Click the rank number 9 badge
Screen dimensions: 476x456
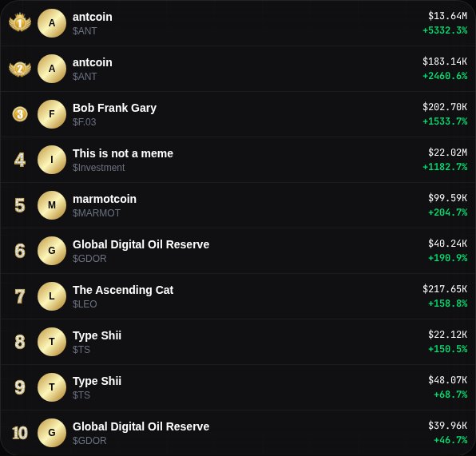20,387
